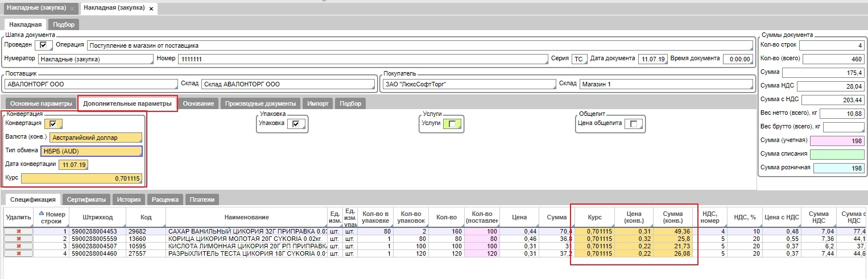The width and height of the screenshot is (868, 279).
Task: Open the 'Тип обмена' dropdown field
Action: [90, 151]
